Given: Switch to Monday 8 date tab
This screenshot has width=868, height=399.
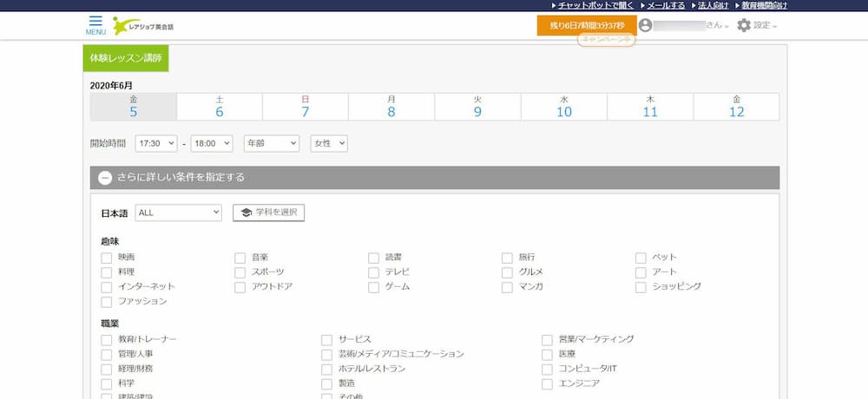Looking at the screenshot, I should [391, 107].
